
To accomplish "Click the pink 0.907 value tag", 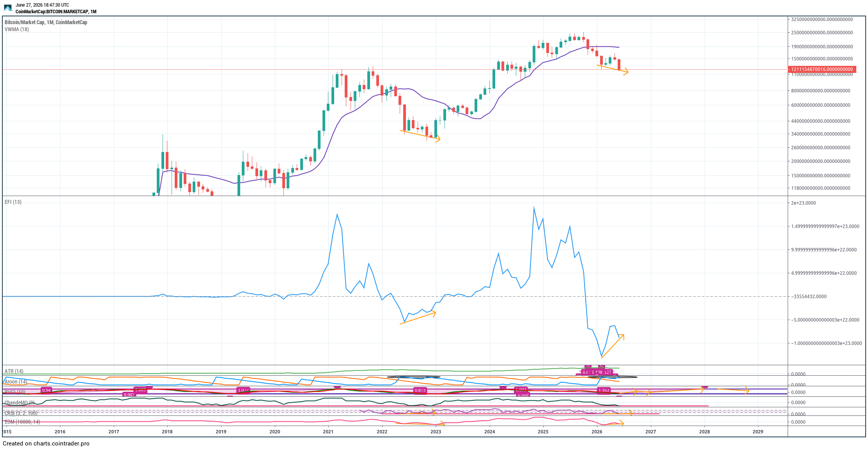I will click(x=129, y=395).
